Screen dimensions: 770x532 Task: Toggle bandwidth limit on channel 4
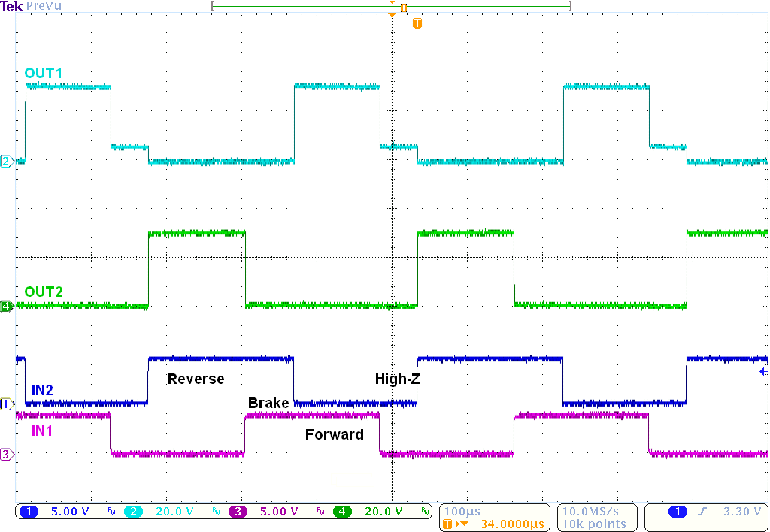[x=426, y=511]
